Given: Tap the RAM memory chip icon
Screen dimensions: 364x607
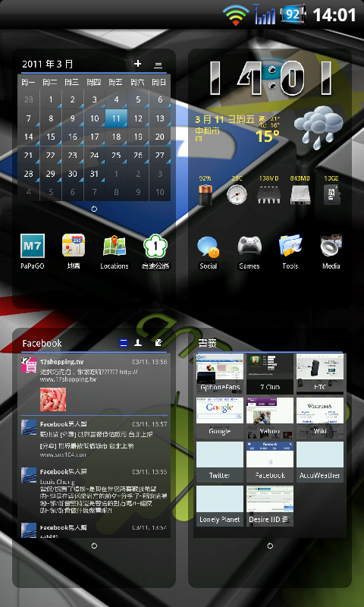Looking at the screenshot, I should pyautogui.click(x=268, y=195).
